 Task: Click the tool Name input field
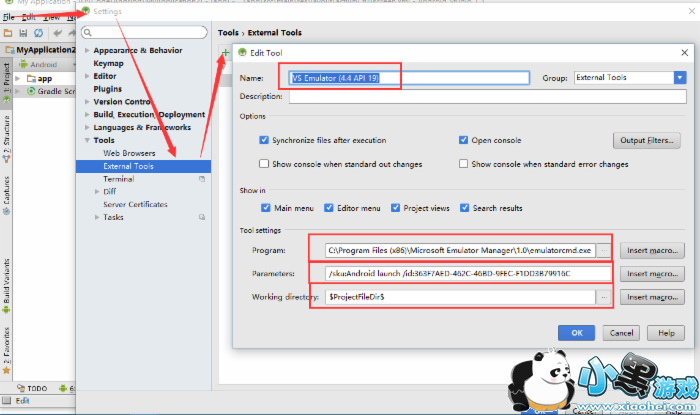[x=409, y=78]
